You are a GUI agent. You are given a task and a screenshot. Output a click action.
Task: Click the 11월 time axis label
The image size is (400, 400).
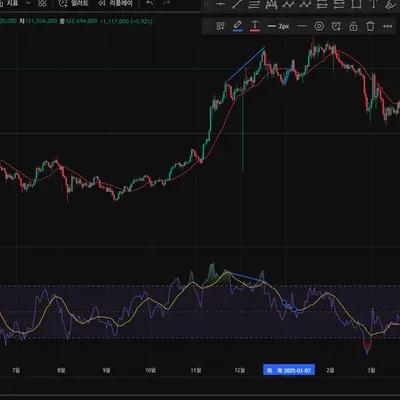point(196,370)
